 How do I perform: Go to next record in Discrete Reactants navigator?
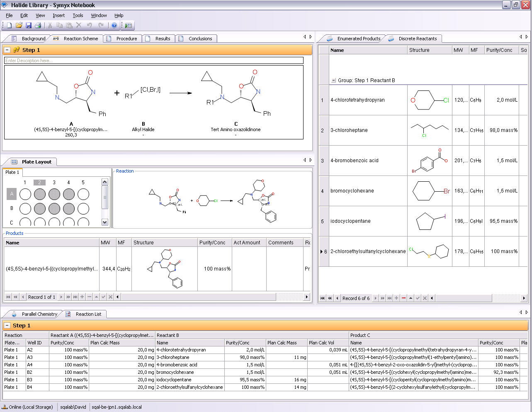375,298
